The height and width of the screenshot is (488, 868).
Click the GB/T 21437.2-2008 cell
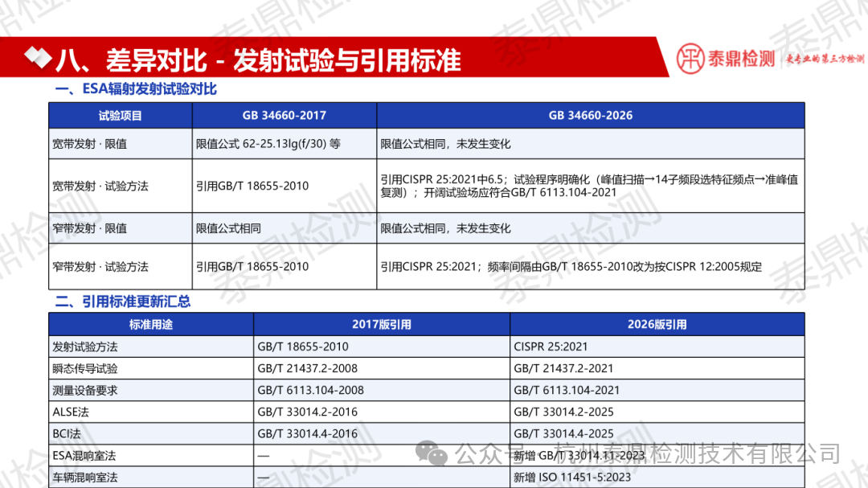(382, 368)
